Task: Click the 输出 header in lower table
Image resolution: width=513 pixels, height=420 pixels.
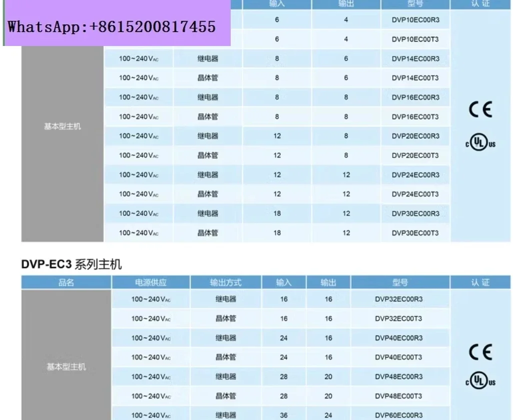Action: coord(328,282)
